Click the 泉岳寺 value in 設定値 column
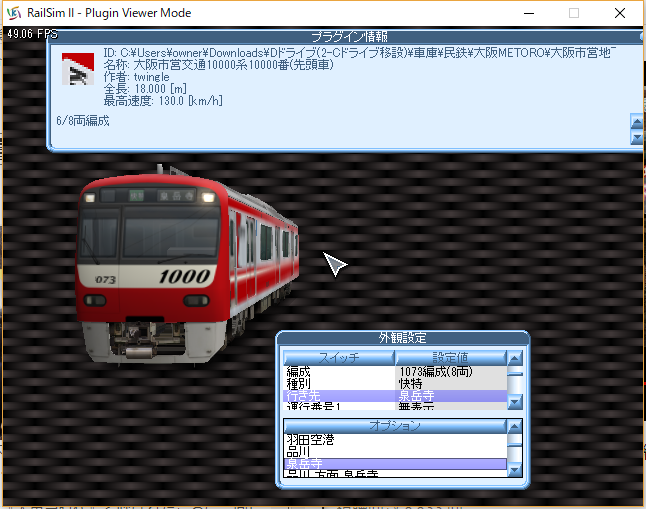Viewport: 646px width, 509px height. pyautogui.click(x=416, y=396)
